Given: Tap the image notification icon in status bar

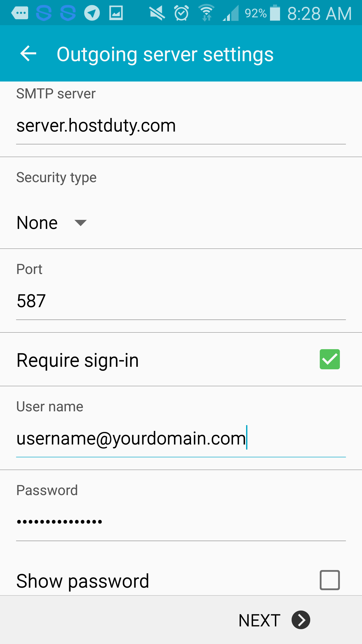Looking at the screenshot, I should [116, 13].
